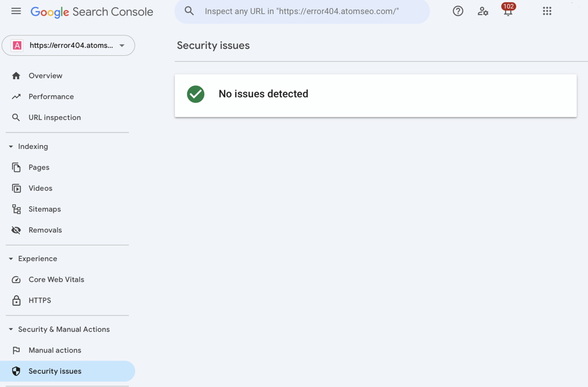The width and height of the screenshot is (588, 387).
Task: Open URL inspection
Action: coord(55,117)
